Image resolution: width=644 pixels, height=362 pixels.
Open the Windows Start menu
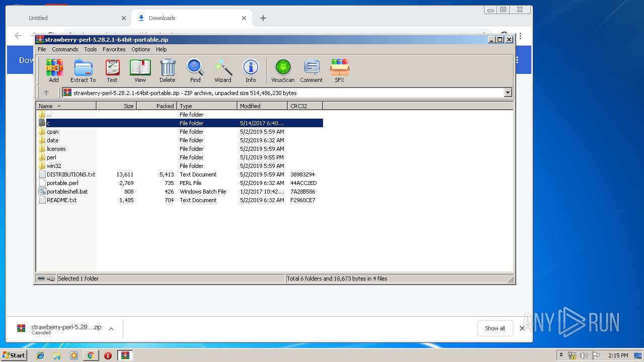click(14, 355)
